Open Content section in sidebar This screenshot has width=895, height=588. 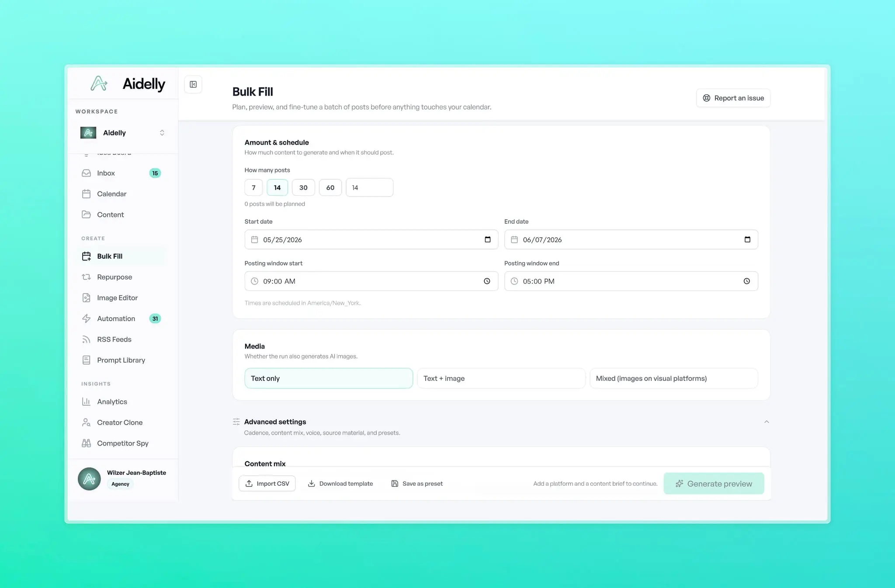[122, 214]
